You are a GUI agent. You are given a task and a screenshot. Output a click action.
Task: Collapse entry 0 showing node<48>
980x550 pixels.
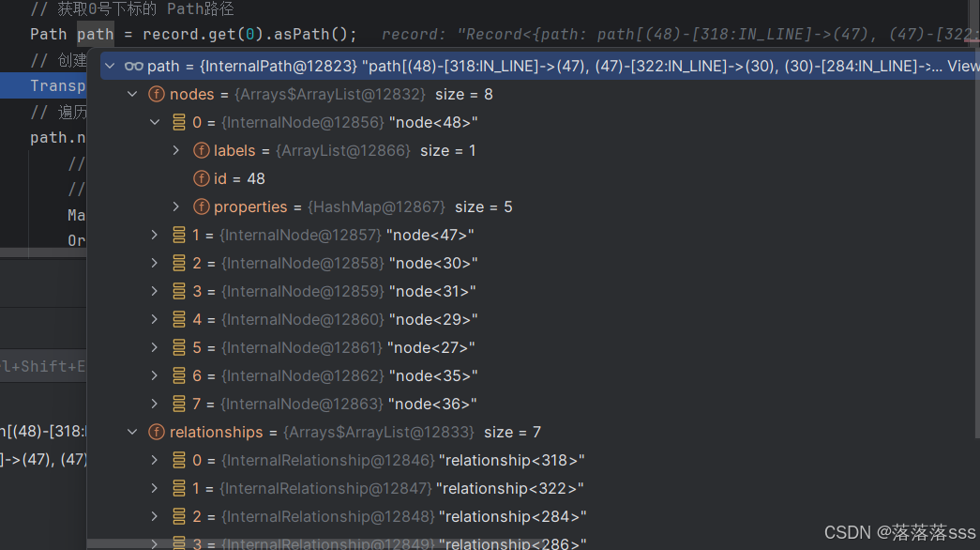pyautogui.click(x=155, y=122)
